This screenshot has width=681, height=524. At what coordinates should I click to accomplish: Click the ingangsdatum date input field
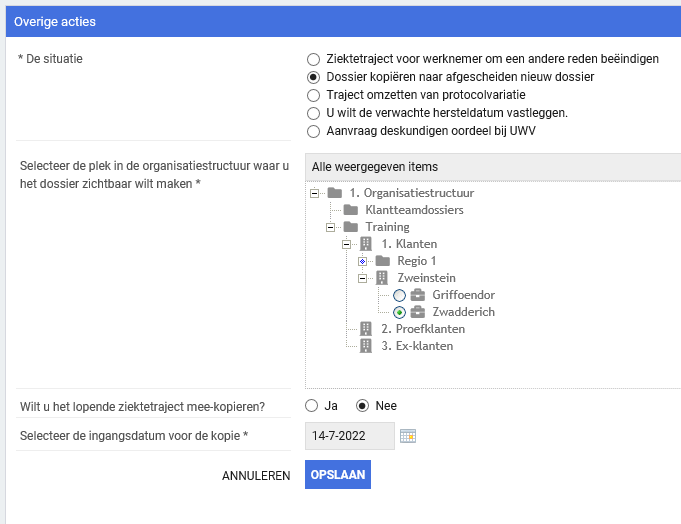[x=350, y=435]
